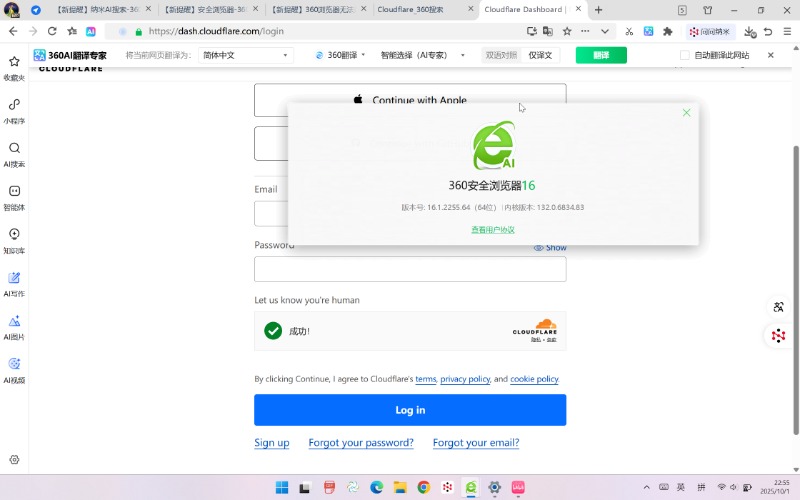Focus the Password input field
The width and height of the screenshot is (800, 500).
click(410, 269)
